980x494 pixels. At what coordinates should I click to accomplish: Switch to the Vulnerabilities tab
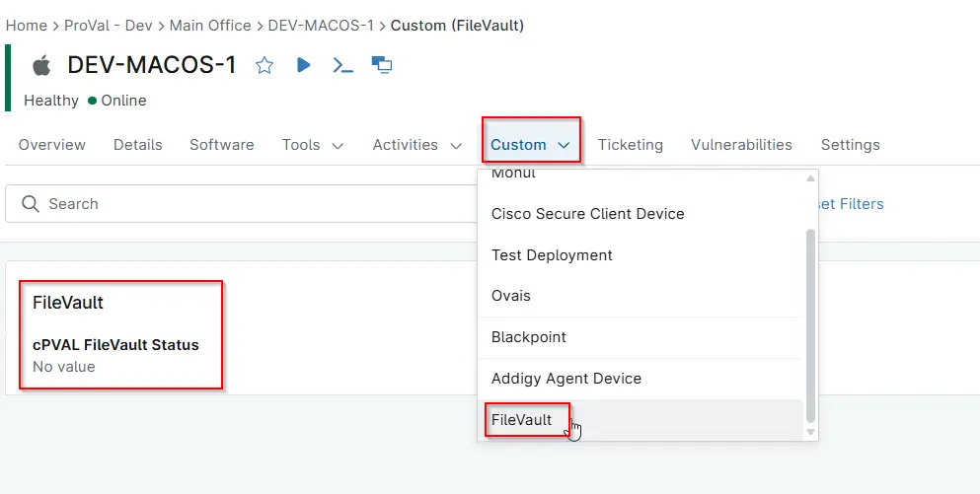click(x=741, y=145)
